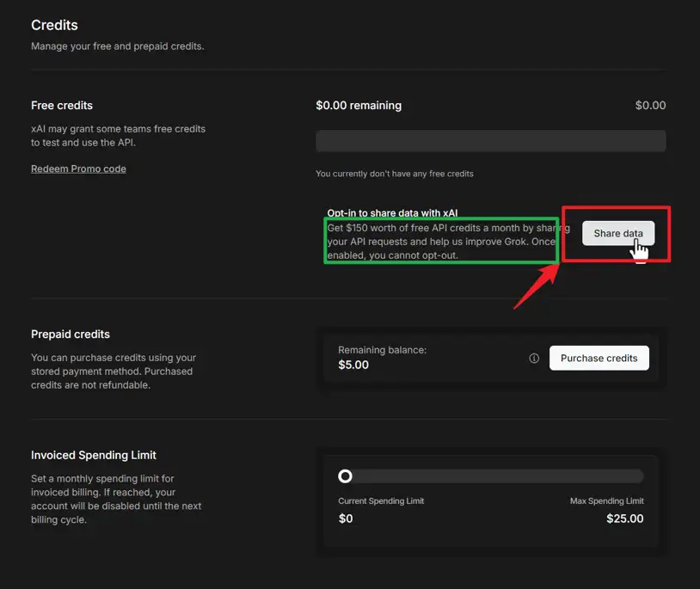Image resolution: width=700 pixels, height=589 pixels.
Task: Click the empty free credits progress bar
Action: [x=490, y=141]
